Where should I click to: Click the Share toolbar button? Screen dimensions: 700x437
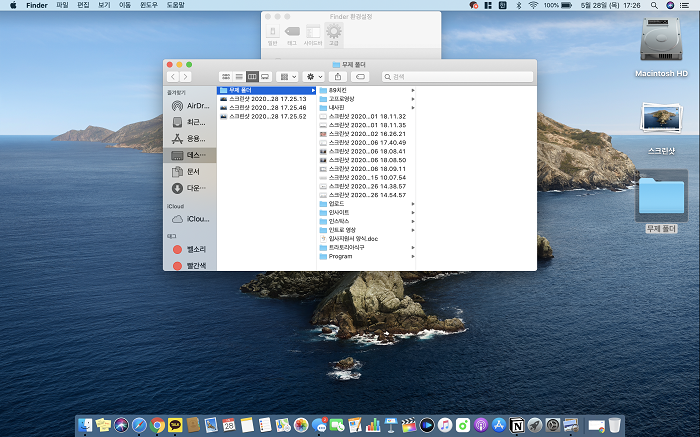pos(338,77)
